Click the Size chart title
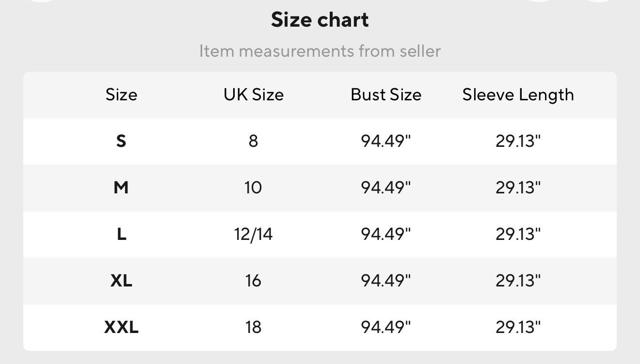640x364 pixels. click(320, 20)
